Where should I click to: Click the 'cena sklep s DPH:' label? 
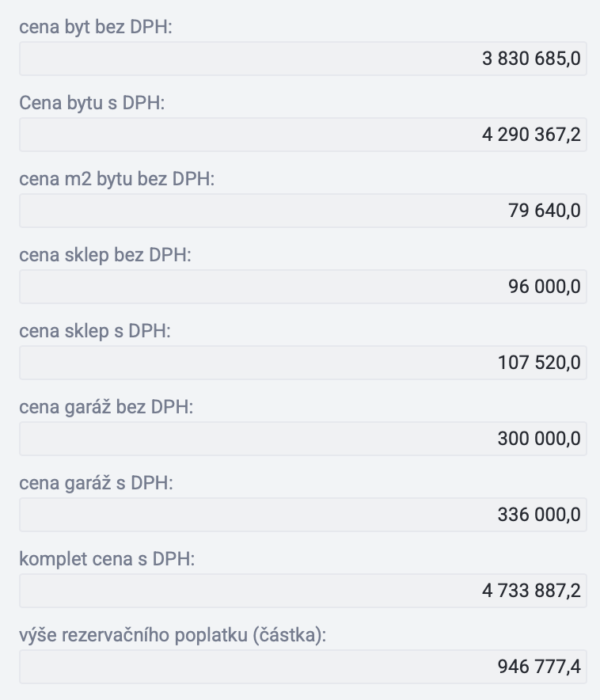(x=95, y=331)
